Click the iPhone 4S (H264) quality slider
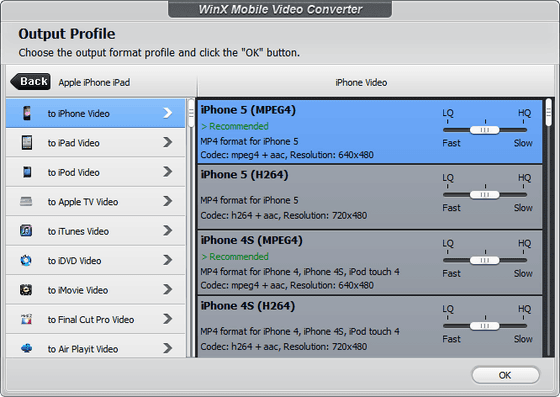 coord(485,326)
